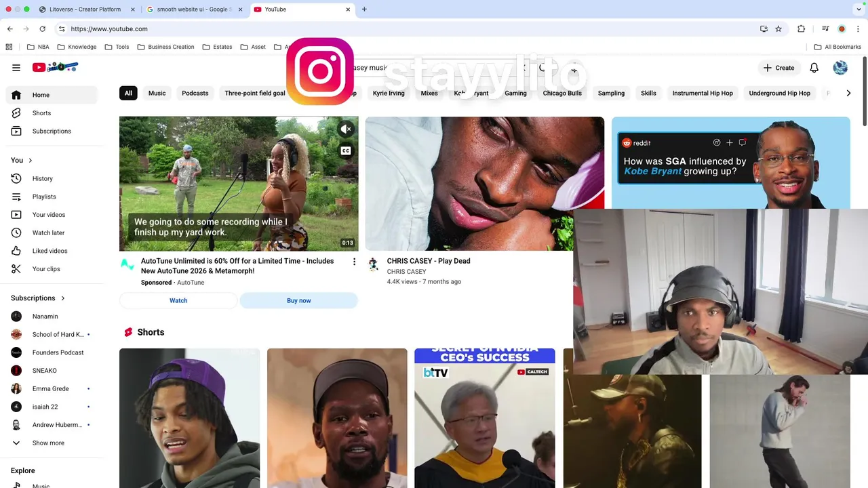Image resolution: width=868 pixels, height=488 pixels.
Task: Open AutoTune ad more options menu
Action: coord(354,262)
